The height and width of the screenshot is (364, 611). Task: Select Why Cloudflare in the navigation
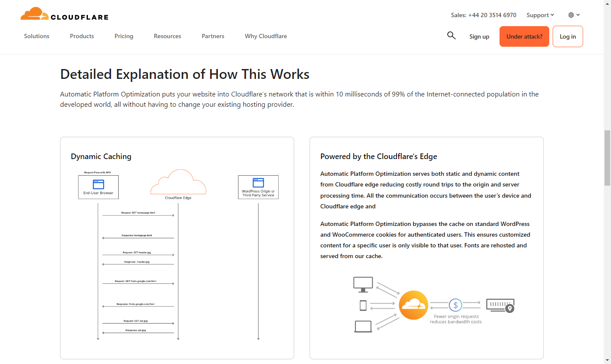(265, 36)
